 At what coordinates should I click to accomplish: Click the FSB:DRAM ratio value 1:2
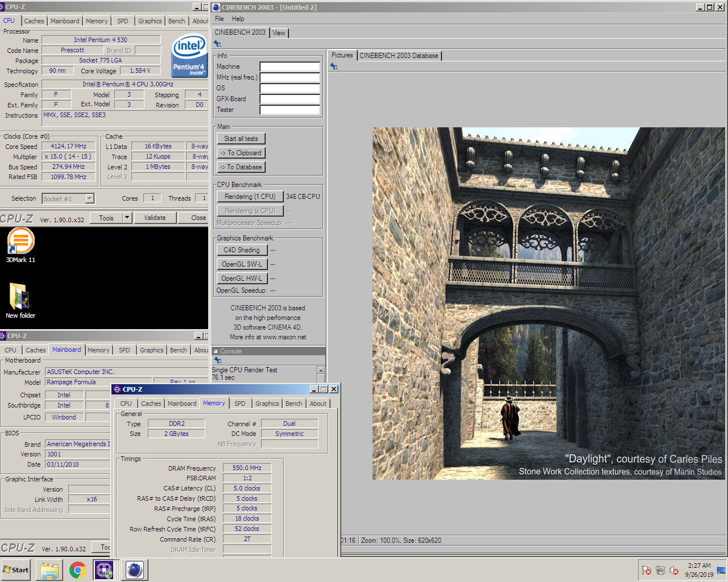pos(247,478)
